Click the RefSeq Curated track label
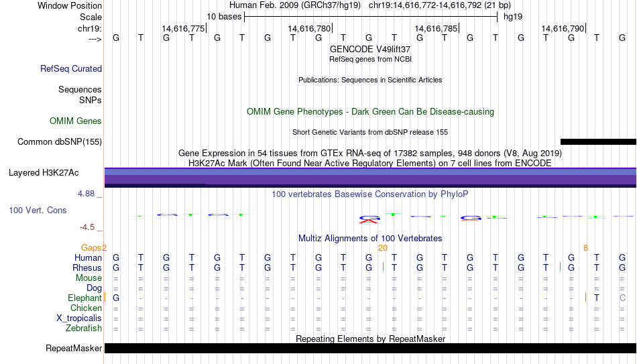Viewport: 637px width, 364px height. click(x=70, y=68)
